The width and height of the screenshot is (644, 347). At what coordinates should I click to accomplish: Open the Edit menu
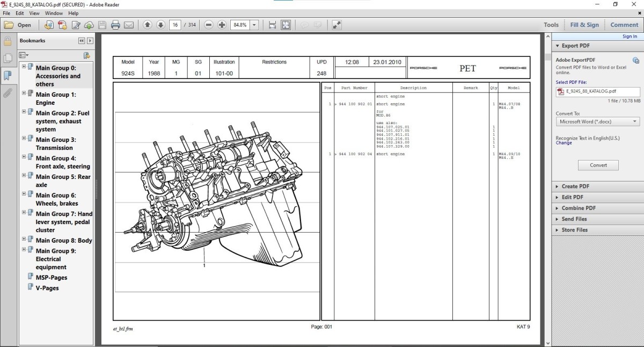(20, 13)
